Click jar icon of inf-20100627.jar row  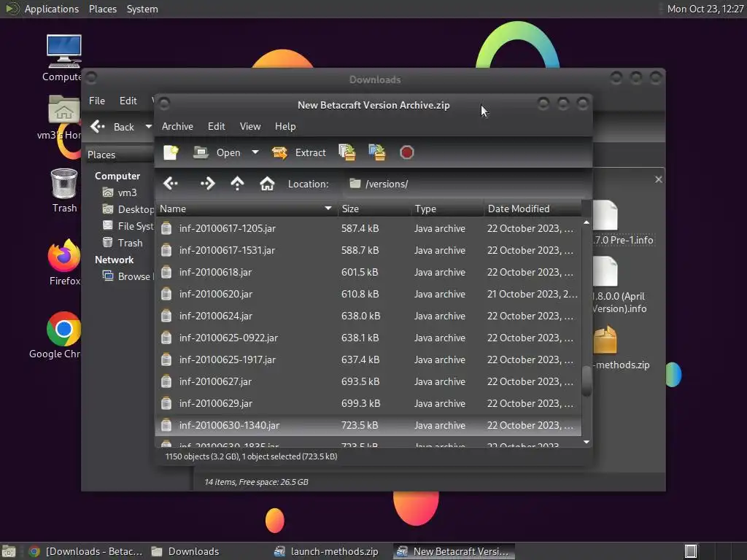(x=166, y=382)
